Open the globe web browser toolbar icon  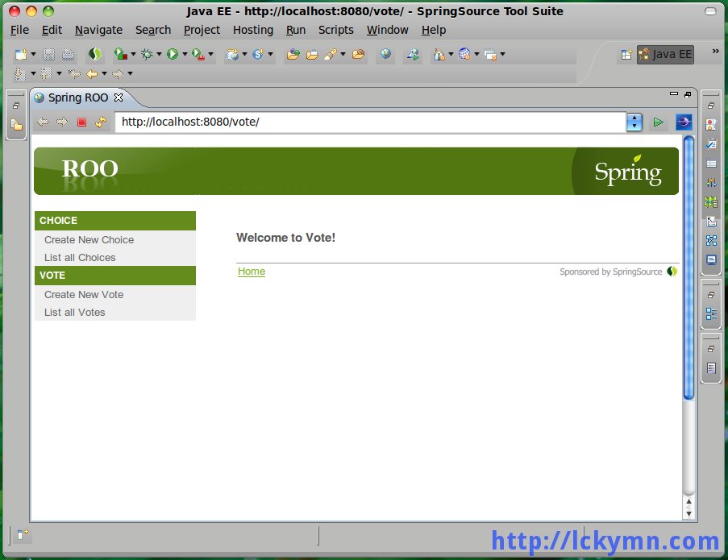click(x=385, y=54)
